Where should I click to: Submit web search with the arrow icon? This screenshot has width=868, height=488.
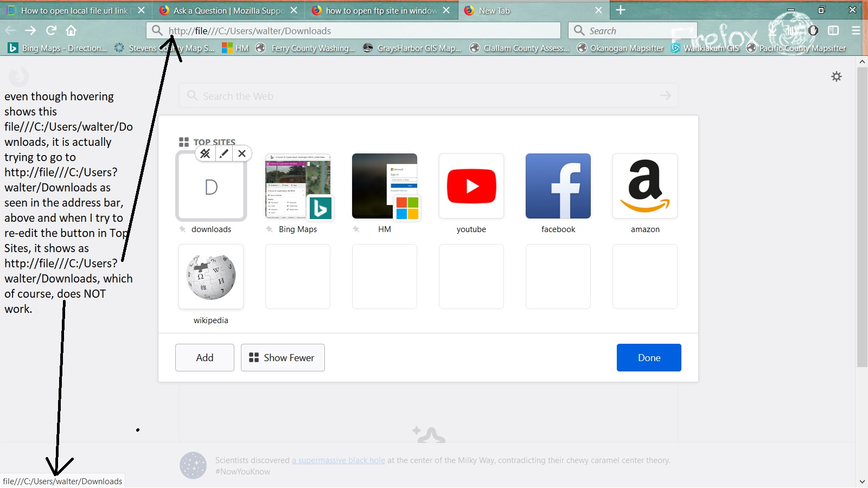pyautogui.click(x=666, y=96)
